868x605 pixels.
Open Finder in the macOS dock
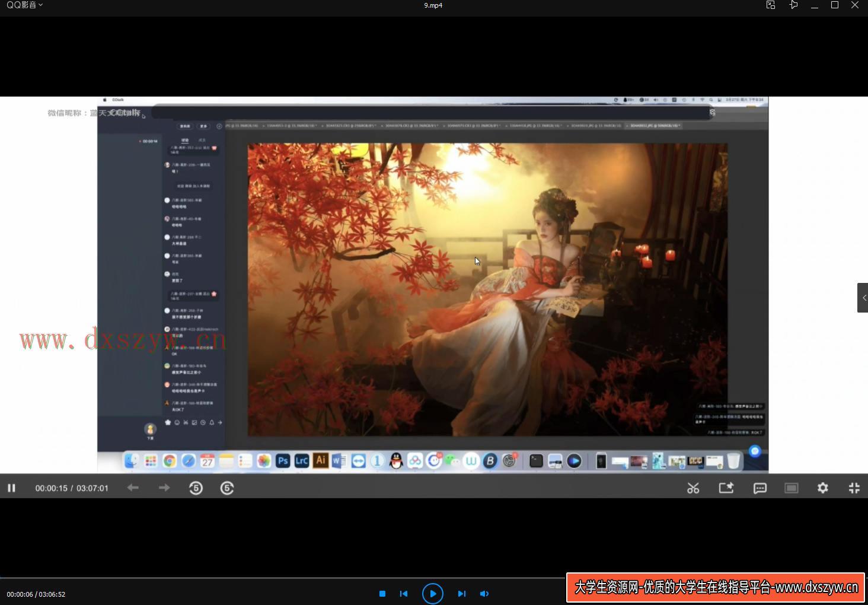click(x=132, y=461)
